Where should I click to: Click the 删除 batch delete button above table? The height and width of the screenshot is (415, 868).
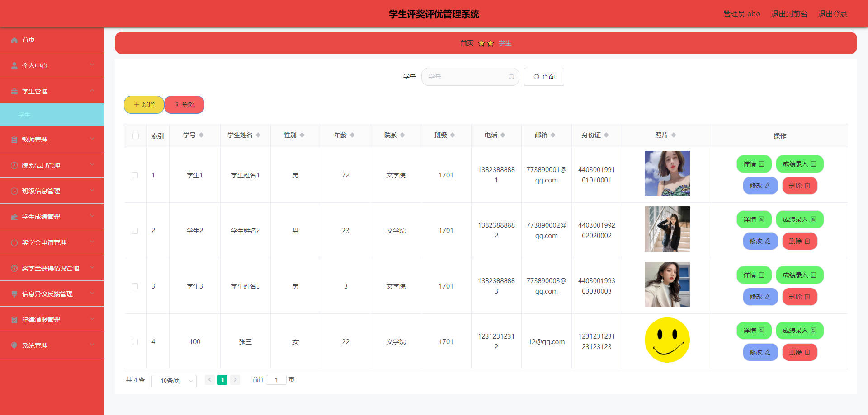(x=184, y=105)
